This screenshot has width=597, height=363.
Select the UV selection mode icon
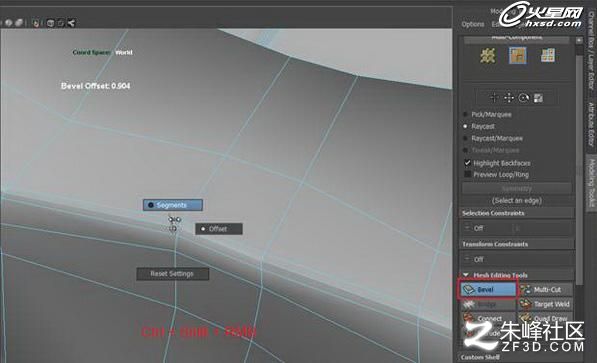(x=548, y=56)
